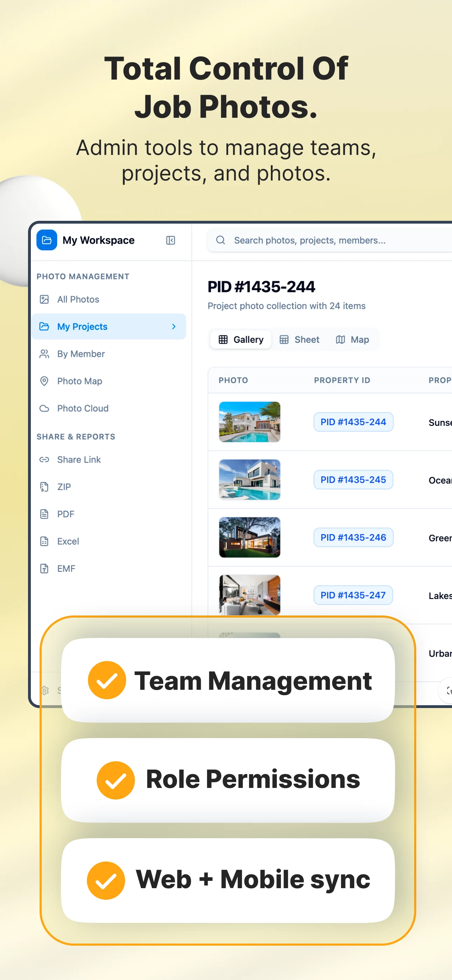452x980 pixels.
Task: Click the By Member label text
Action: coord(81,354)
